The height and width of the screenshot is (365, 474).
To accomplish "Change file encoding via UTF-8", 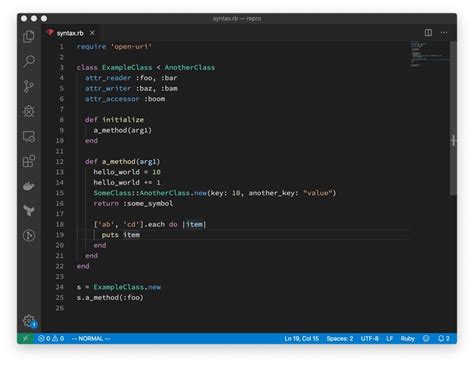I will tap(369, 339).
